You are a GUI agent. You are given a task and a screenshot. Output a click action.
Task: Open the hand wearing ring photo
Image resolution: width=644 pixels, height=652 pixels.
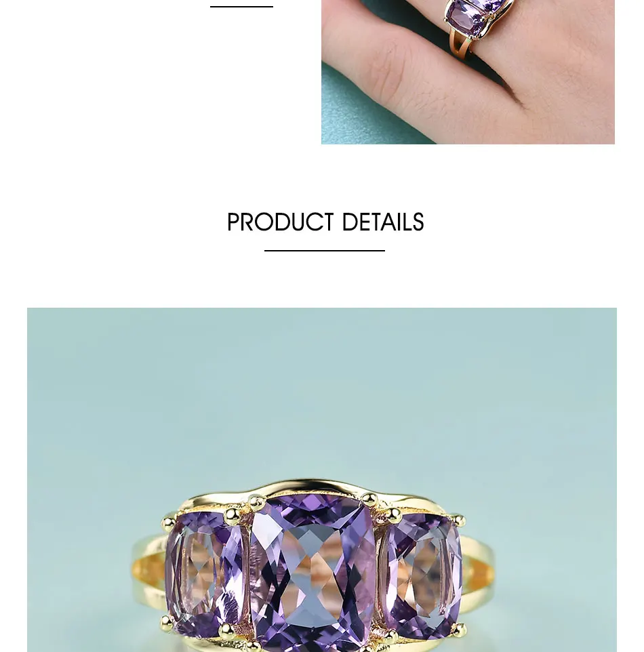(468, 72)
